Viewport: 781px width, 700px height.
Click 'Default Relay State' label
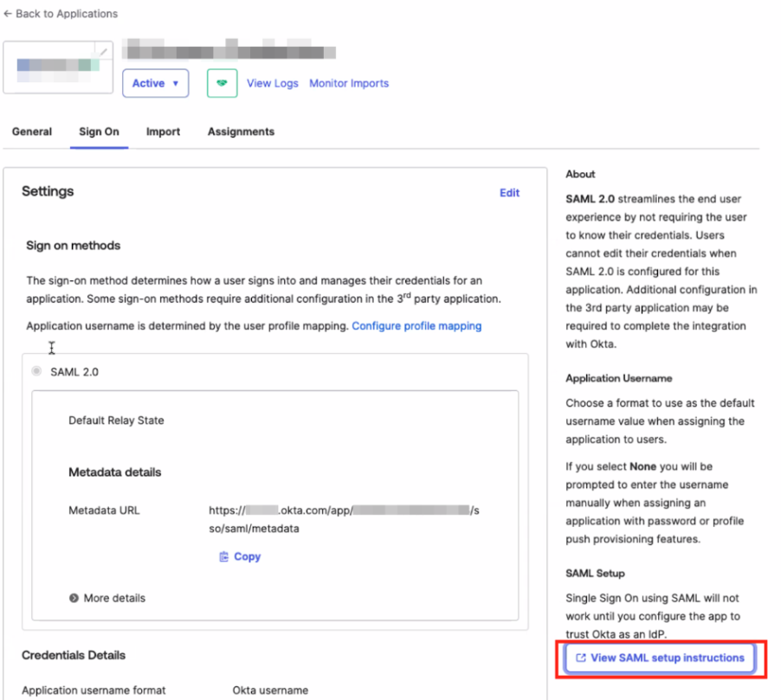tap(116, 421)
